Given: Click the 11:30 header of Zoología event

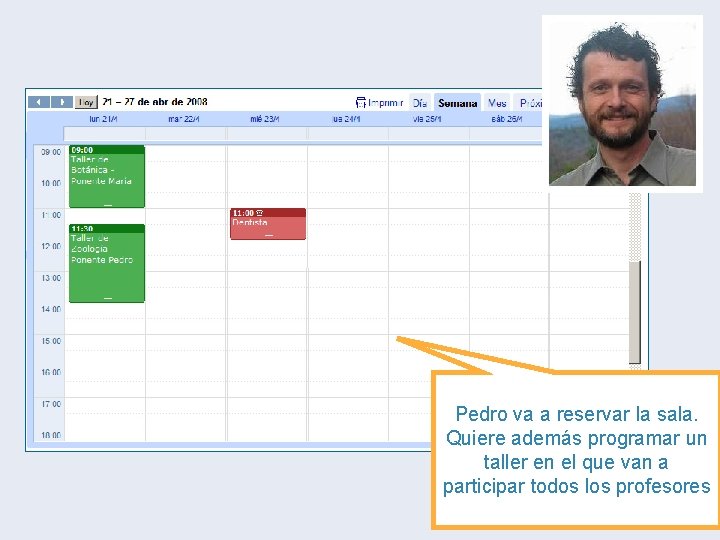Looking at the screenshot, I should tap(107, 228).
